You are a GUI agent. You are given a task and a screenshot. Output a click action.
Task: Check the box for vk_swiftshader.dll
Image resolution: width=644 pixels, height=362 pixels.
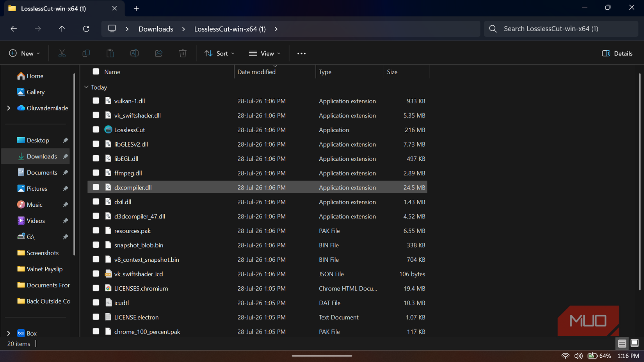tap(96, 115)
